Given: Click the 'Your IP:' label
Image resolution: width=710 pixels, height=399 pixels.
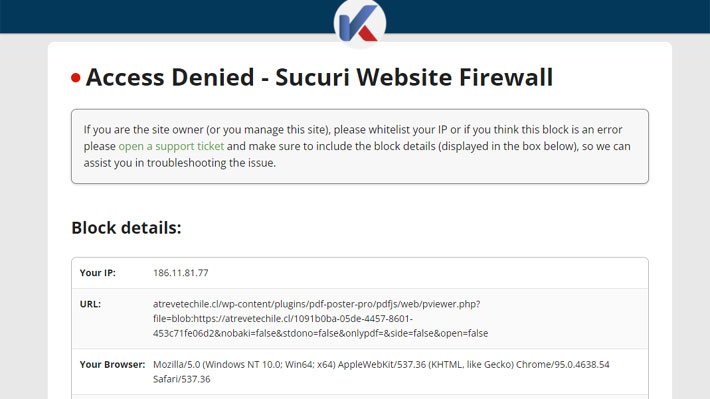Looking at the screenshot, I should [x=98, y=273].
